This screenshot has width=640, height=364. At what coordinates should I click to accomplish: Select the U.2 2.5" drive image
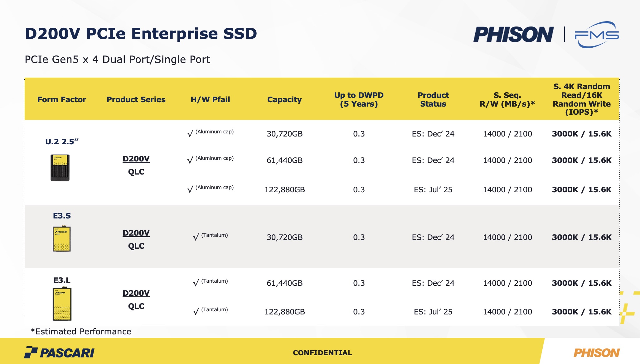60,168
